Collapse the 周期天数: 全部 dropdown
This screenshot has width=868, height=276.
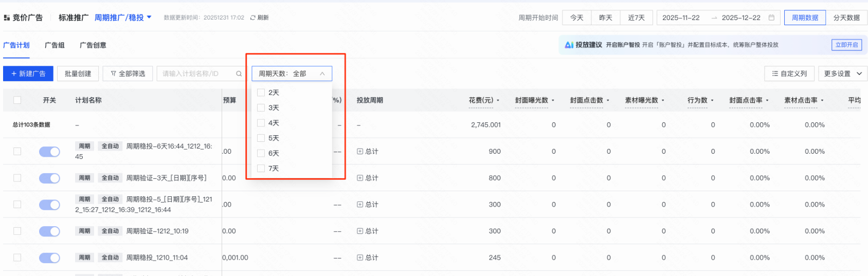292,73
